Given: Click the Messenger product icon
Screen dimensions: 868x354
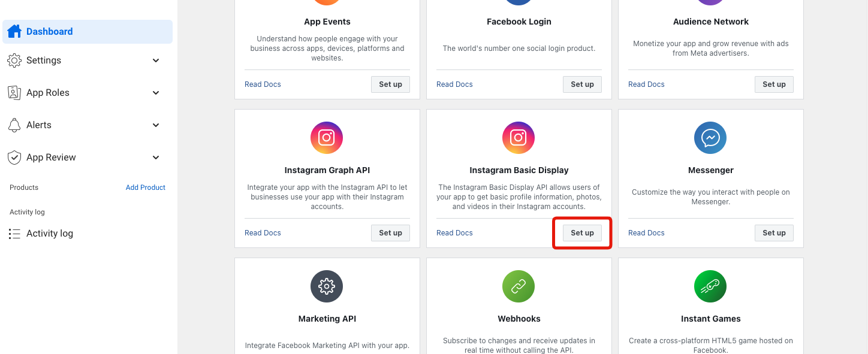Looking at the screenshot, I should pos(710,137).
